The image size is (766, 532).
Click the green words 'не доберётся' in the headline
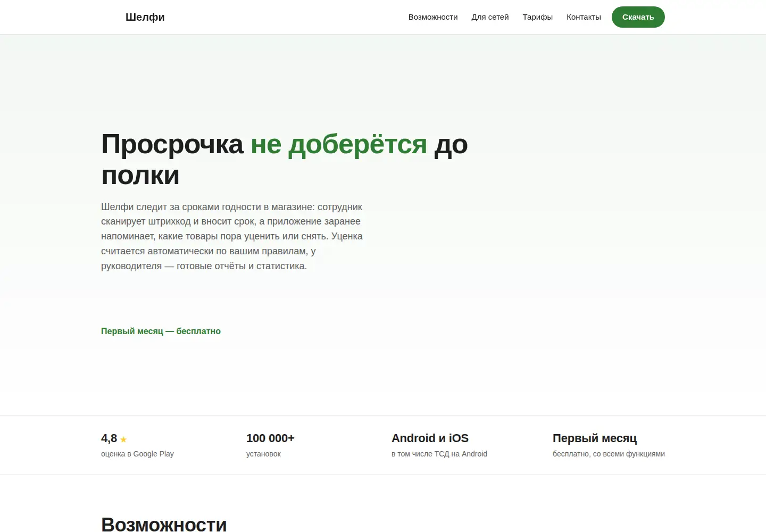[x=339, y=144]
